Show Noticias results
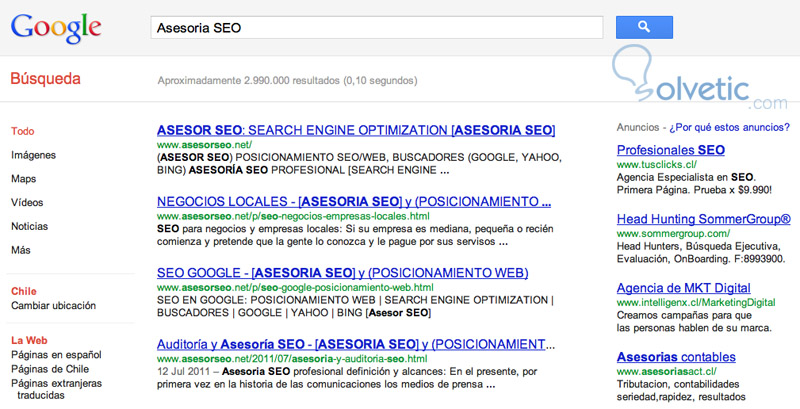 pyautogui.click(x=29, y=226)
